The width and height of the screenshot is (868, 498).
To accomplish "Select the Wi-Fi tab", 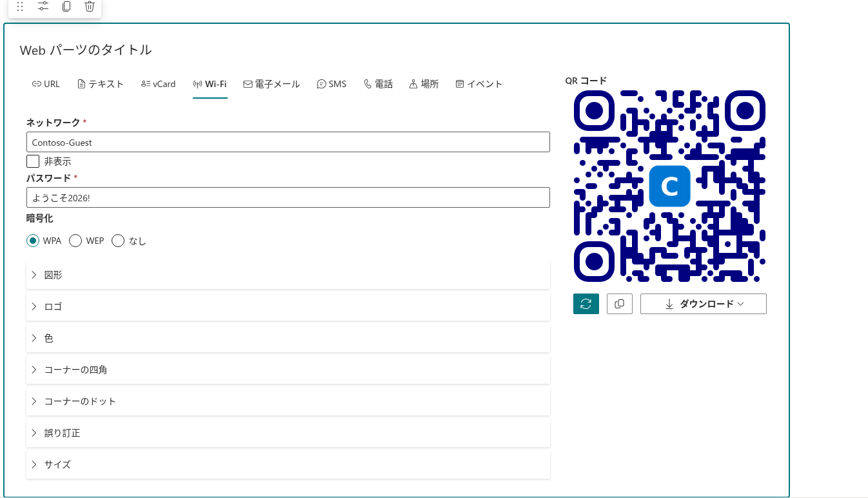I will (x=210, y=84).
